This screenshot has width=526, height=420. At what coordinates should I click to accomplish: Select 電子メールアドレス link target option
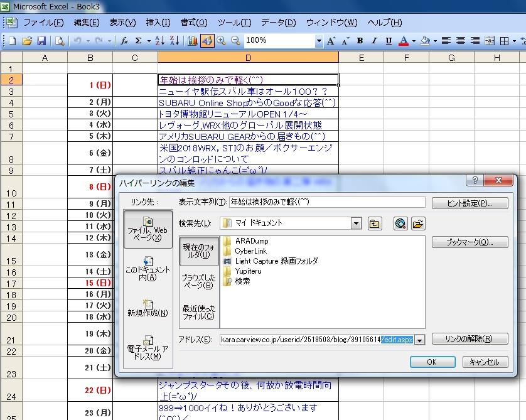[x=148, y=348]
